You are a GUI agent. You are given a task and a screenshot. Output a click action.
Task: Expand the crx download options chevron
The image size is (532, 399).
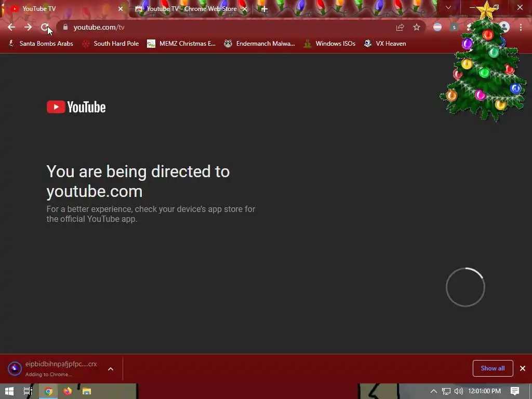pos(111,369)
